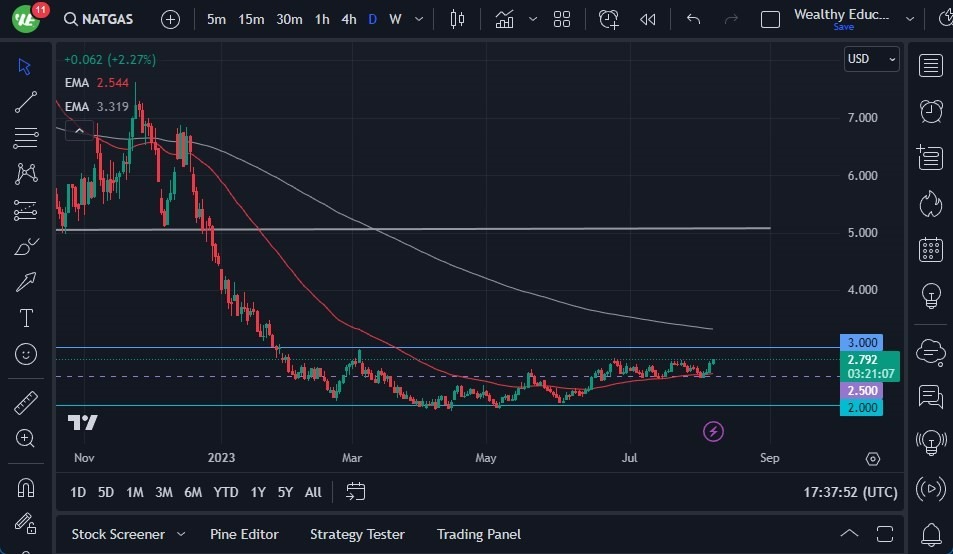Open the Watchlist panel icon
Viewport: 953px width, 554px height.
click(930, 66)
